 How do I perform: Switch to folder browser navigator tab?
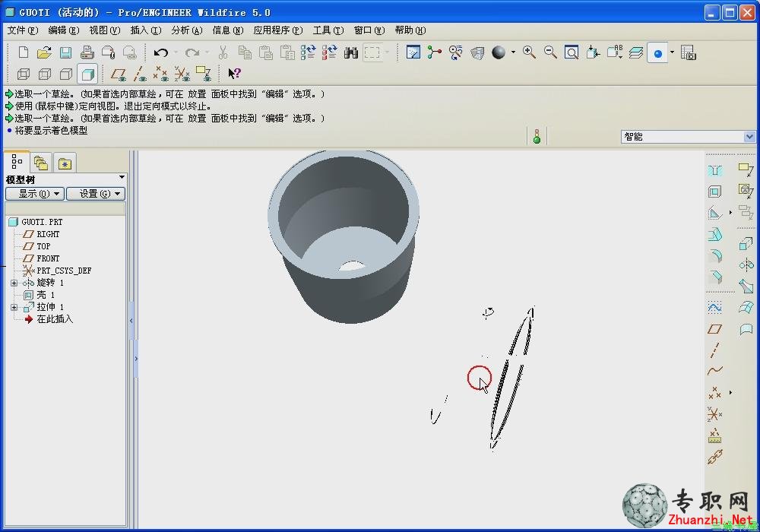41,163
